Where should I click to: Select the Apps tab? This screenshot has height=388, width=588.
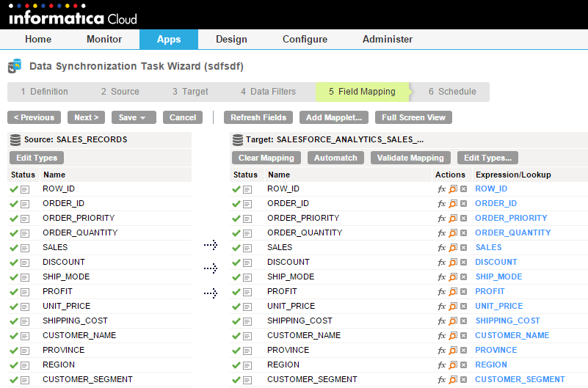[169, 40]
